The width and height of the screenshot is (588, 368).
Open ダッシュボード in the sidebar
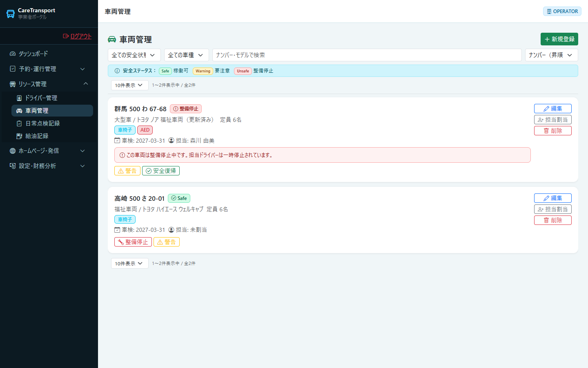[49, 54]
